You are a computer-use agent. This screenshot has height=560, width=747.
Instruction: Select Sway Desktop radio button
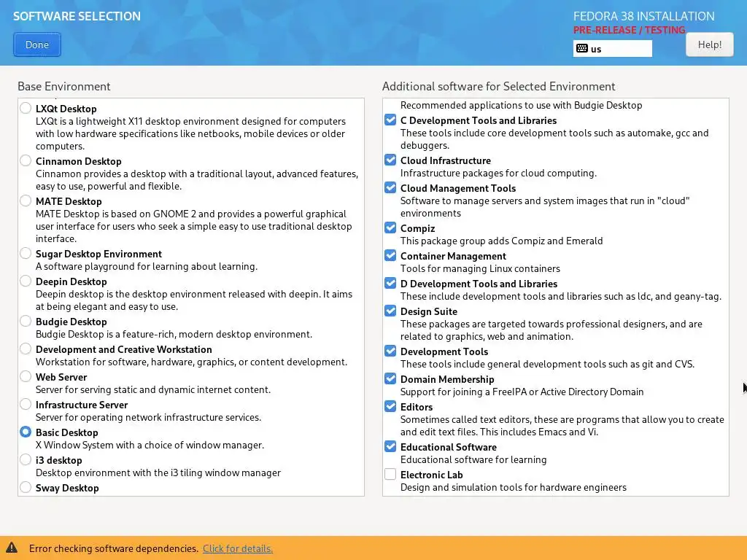(x=26, y=486)
